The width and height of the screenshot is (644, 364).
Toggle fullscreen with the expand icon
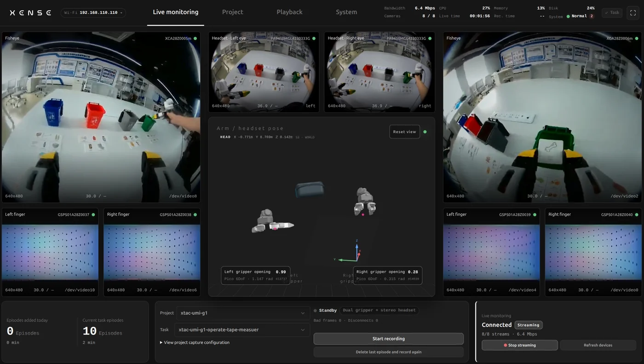click(632, 13)
